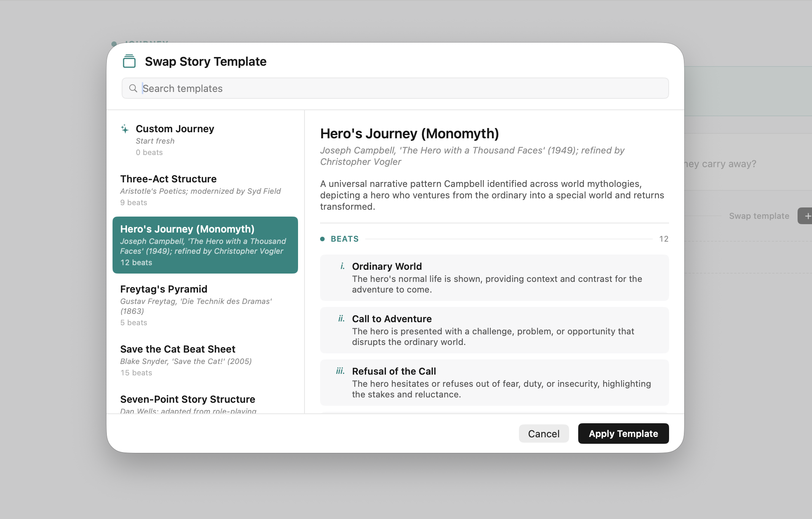This screenshot has height=519, width=812.
Task: Click Swap template in the background window
Action: (759, 216)
